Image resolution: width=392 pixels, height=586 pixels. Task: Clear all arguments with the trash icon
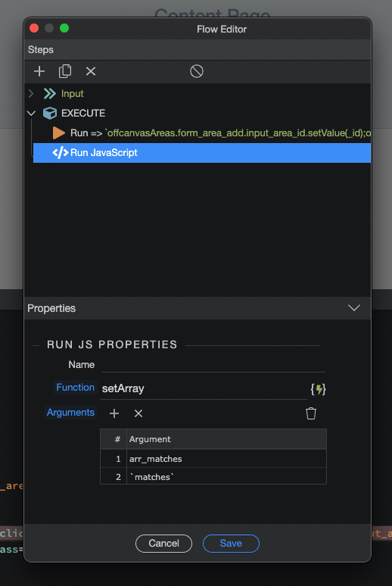(311, 413)
